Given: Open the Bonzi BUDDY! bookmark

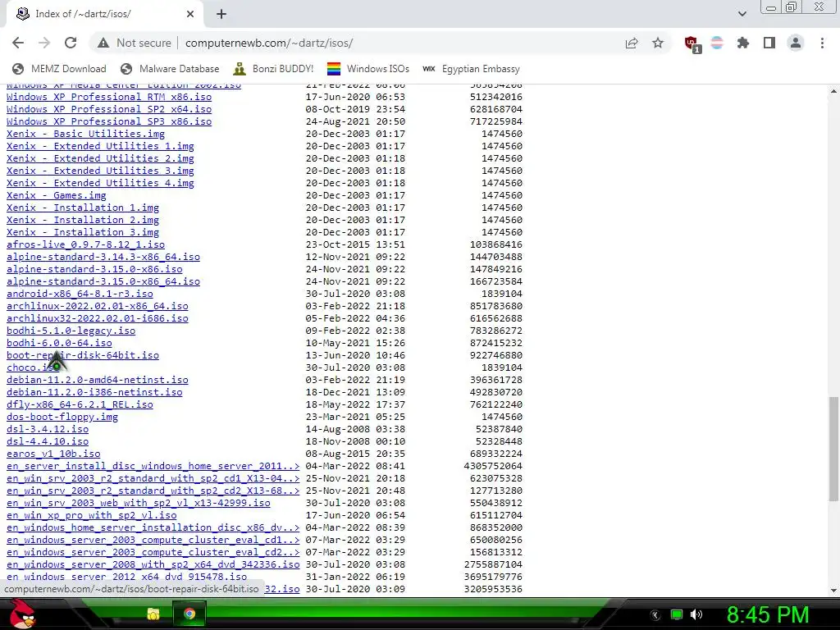Looking at the screenshot, I should (x=274, y=69).
